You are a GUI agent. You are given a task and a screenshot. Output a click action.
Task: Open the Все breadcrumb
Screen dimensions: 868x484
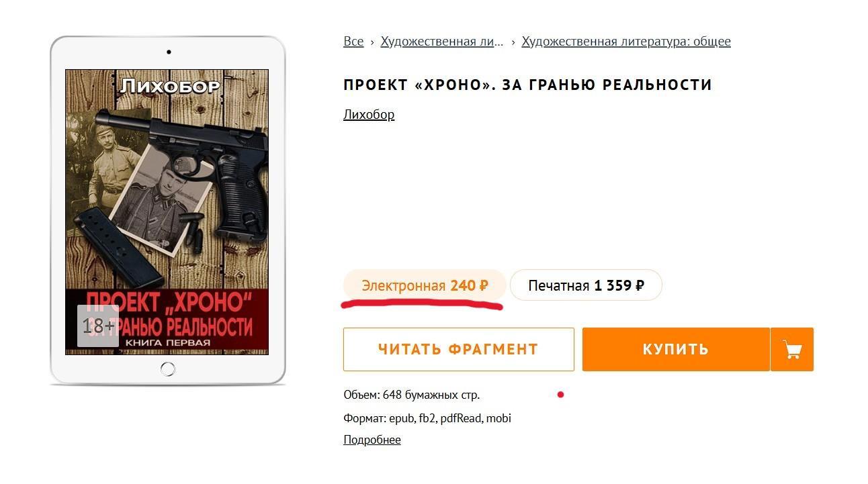353,42
